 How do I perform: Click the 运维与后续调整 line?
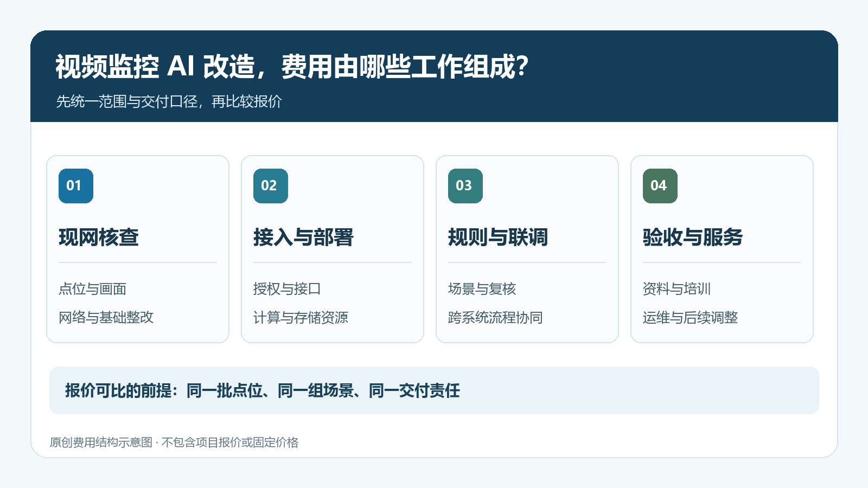pos(690,317)
